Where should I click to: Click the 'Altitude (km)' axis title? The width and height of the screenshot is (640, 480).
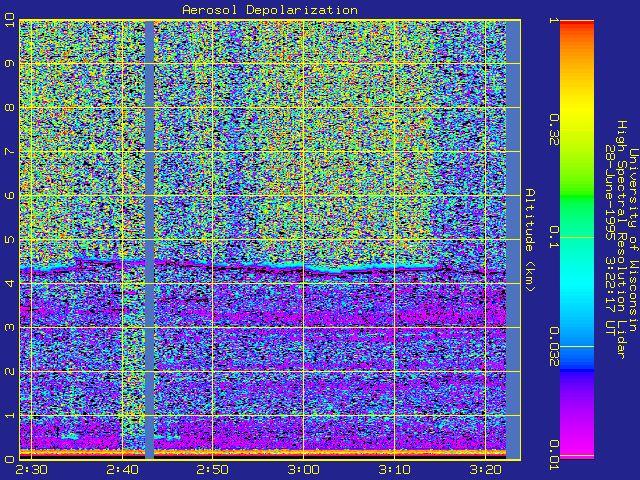coord(529,240)
